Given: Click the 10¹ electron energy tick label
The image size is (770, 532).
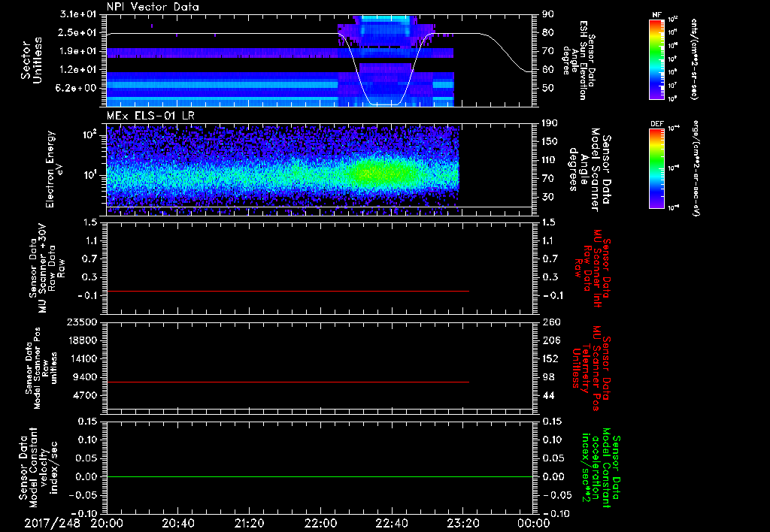Looking at the screenshot, I should 90,174.
